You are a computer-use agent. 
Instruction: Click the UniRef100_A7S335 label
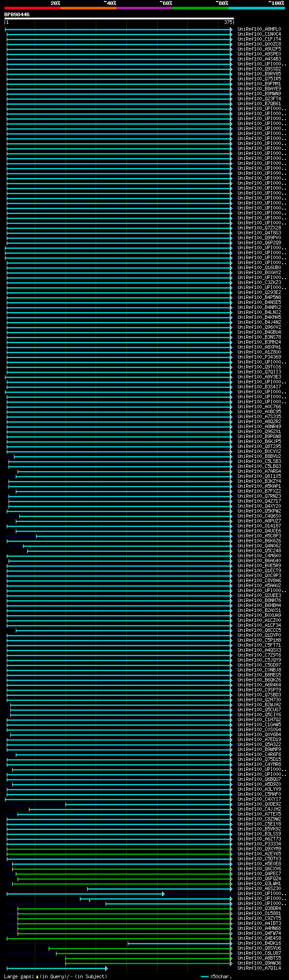(259, 417)
